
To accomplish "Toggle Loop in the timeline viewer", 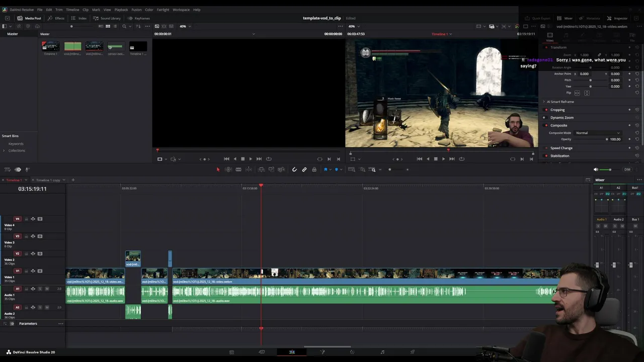I will pos(461,159).
